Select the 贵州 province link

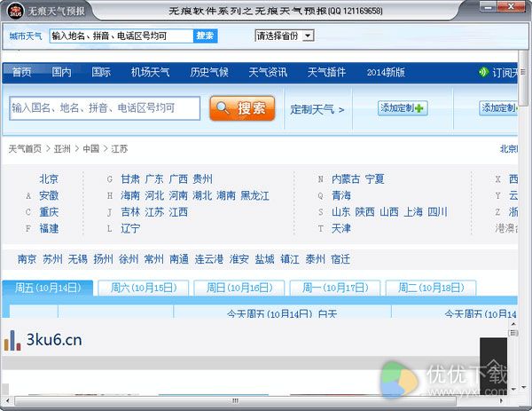coord(202,178)
